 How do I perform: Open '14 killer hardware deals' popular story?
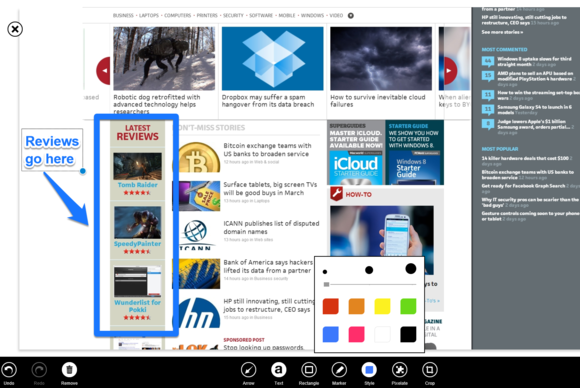coord(525,158)
